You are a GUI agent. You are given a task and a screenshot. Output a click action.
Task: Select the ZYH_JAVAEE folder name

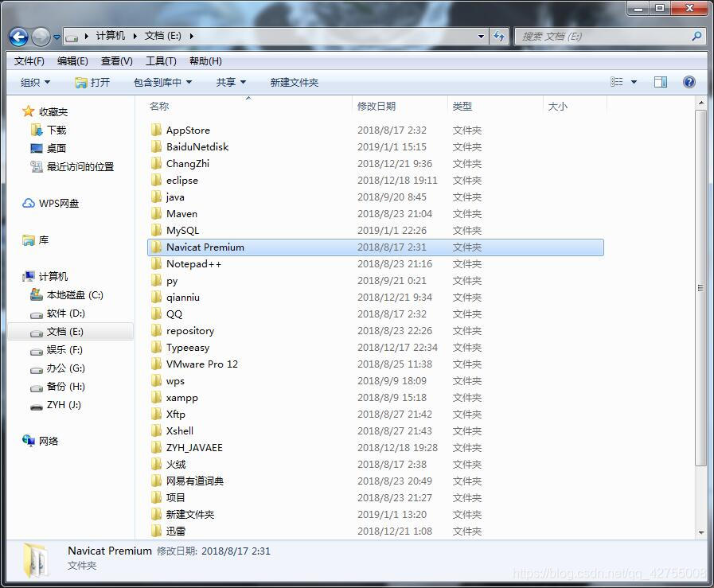click(x=194, y=448)
